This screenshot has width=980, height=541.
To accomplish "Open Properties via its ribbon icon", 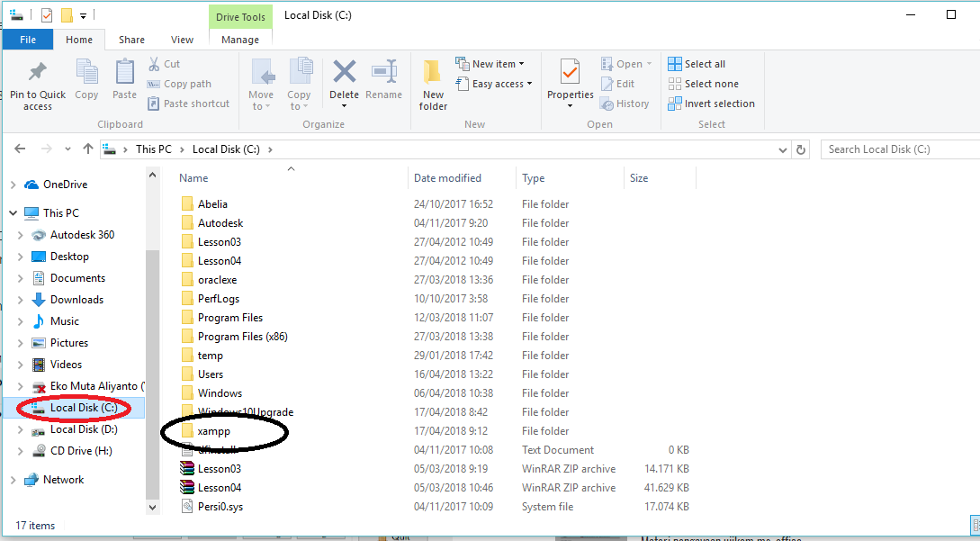I will point(570,83).
